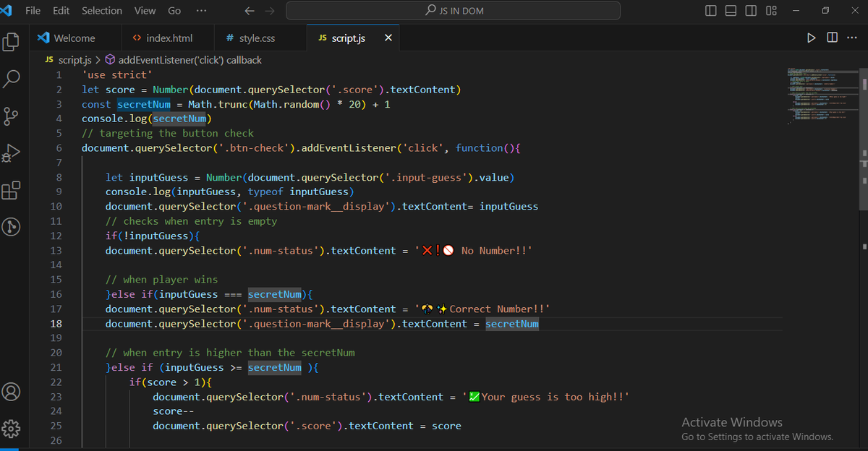868x451 pixels.
Task: Click console.log(secretNum) on line 4
Action: tap(147, 119)
